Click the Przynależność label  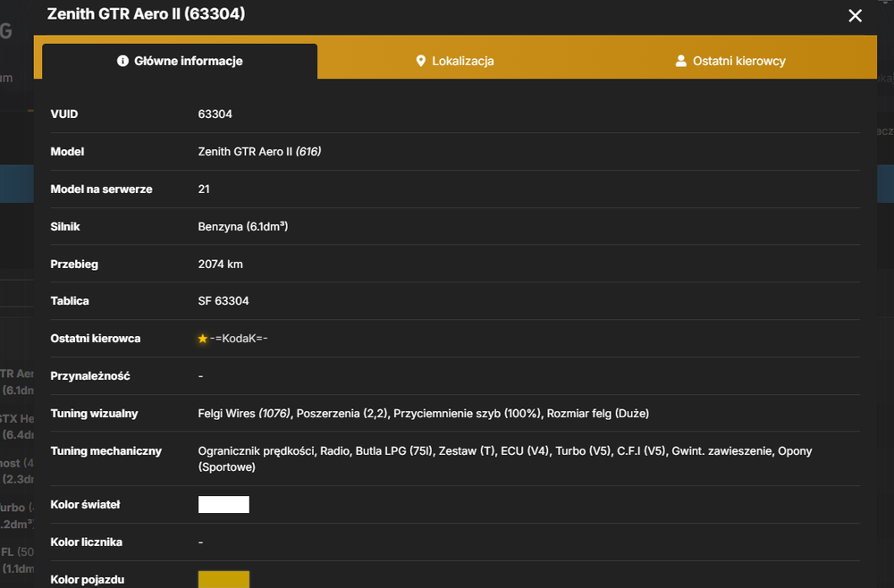tap(90, 376)
